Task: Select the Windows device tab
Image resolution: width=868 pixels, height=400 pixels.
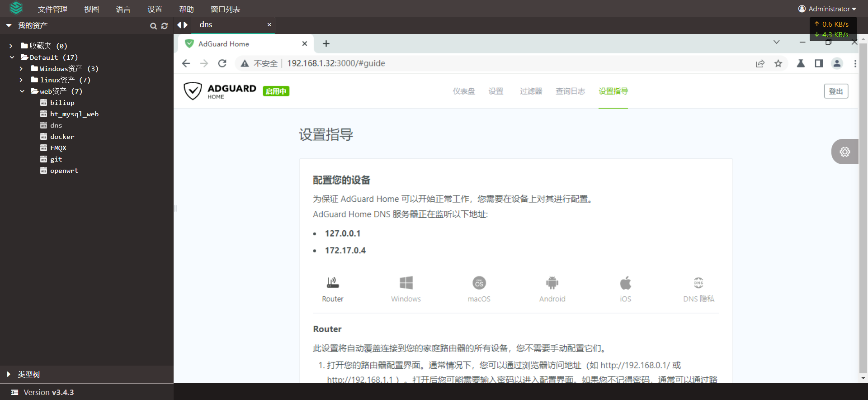Action: pyautogui.click(x=406, y=290)
